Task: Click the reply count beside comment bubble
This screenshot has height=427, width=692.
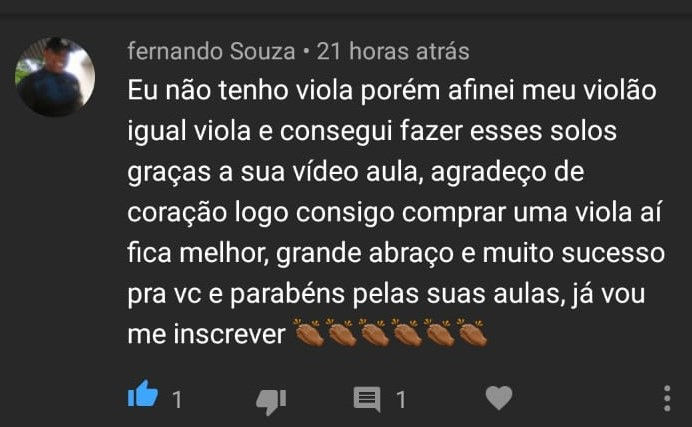Action: point(401,400)
